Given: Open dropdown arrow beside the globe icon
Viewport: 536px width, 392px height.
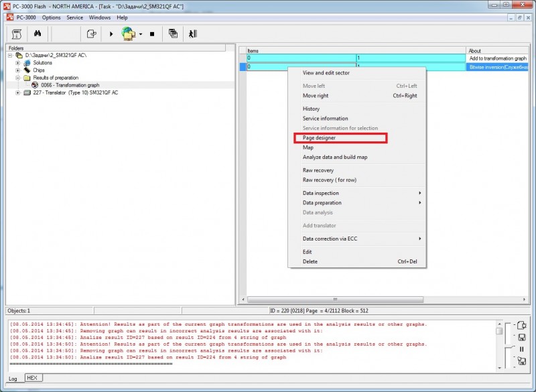Looking at the screenshot, I should (141, 34).
